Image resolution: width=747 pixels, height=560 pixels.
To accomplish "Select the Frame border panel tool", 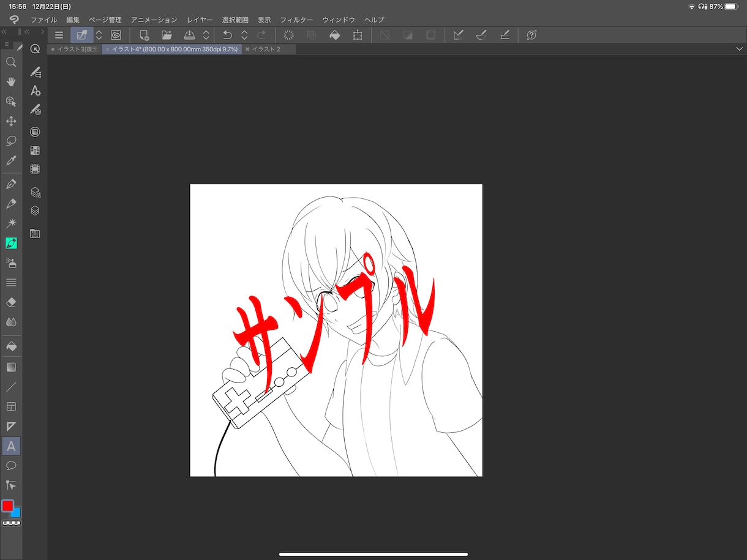I will (11, 406).
